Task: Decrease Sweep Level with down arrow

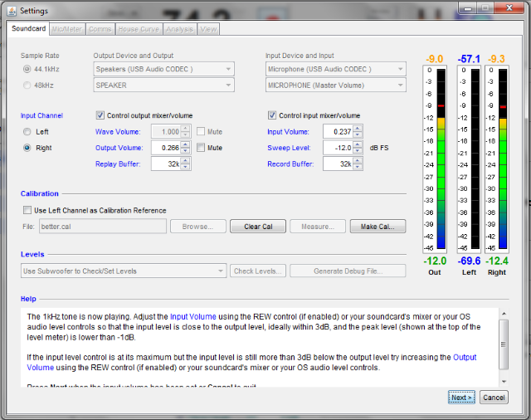Action: pos(358,151)
